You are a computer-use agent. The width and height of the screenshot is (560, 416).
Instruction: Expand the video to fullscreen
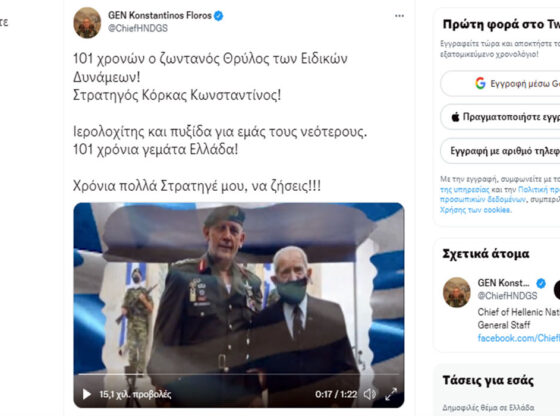(x=391, y=394)
